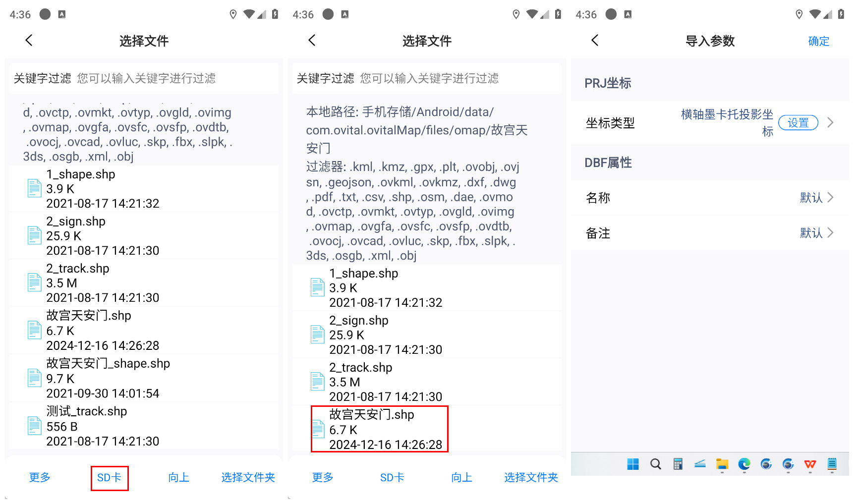Open the taskbar search magnifier
This screenshot has height=504, width=854.
pyautogui.click(x=655, y=464)
